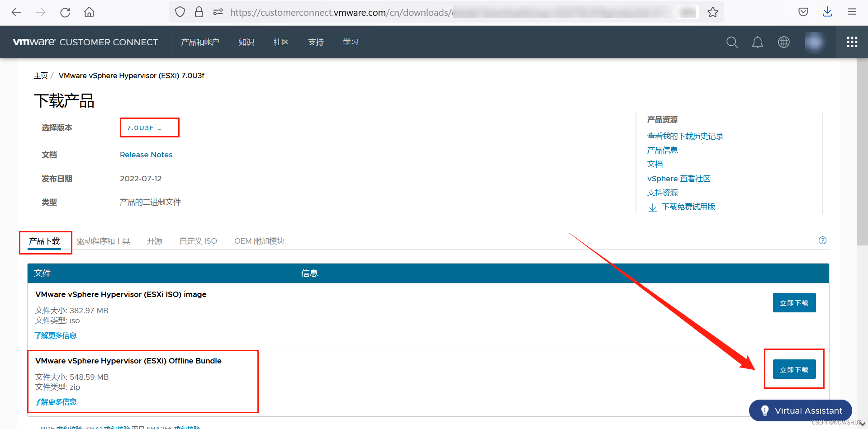This screenshot has height=429, width=868.
Task: Show browser downloads panel
Action: pyautogui.click(x=827, y=12)
